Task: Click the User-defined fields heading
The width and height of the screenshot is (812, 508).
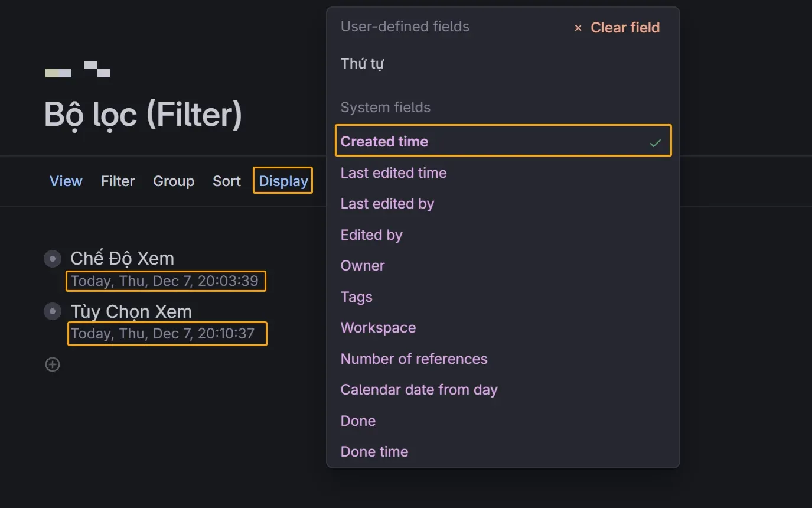Action: 405,27
